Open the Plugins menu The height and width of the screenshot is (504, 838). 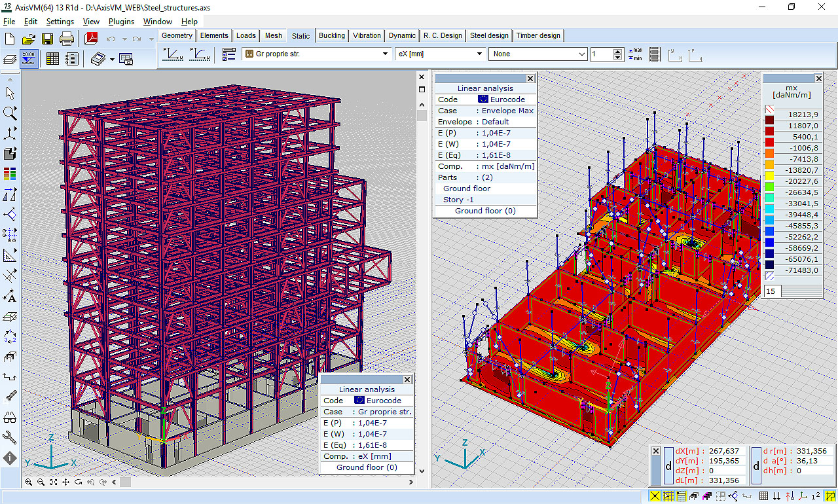[x=121, y=21]
